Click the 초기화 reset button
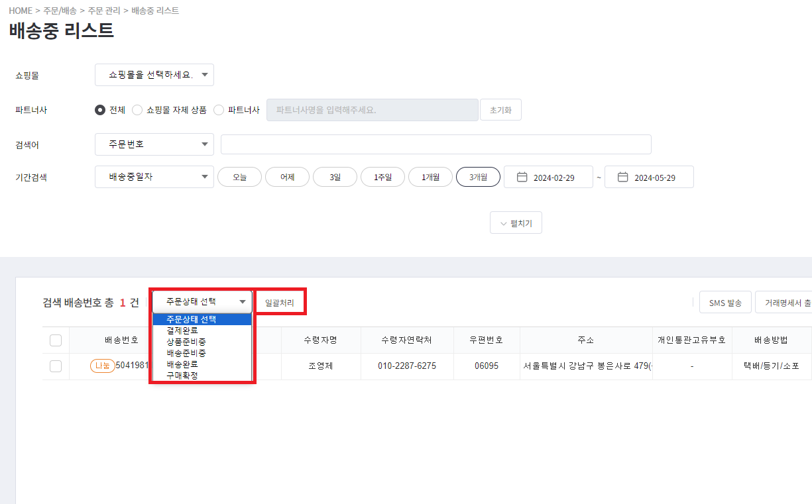Image resolution: width=812 pixels, height=504 pixels. point(500,110)
